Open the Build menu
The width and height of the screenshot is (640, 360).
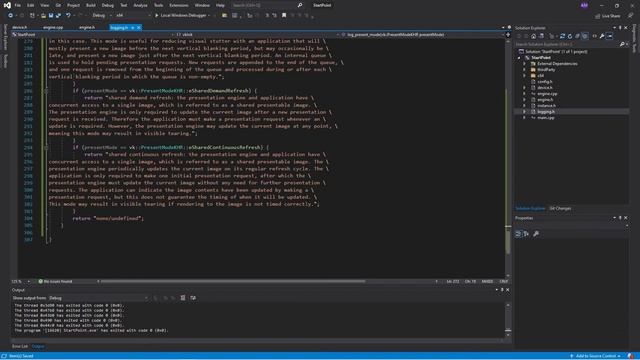pos(91,5)
